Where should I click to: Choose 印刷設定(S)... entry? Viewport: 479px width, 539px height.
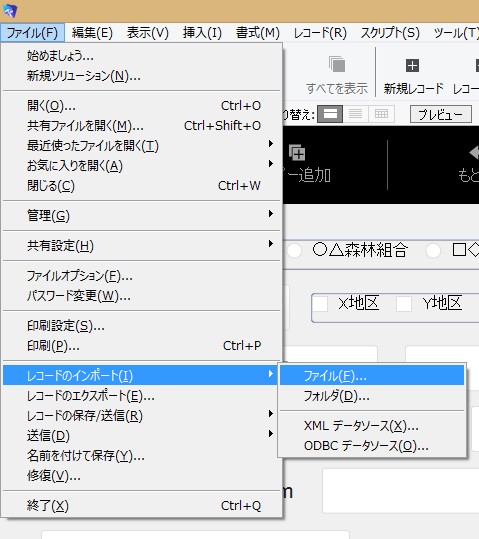point(142,326)
